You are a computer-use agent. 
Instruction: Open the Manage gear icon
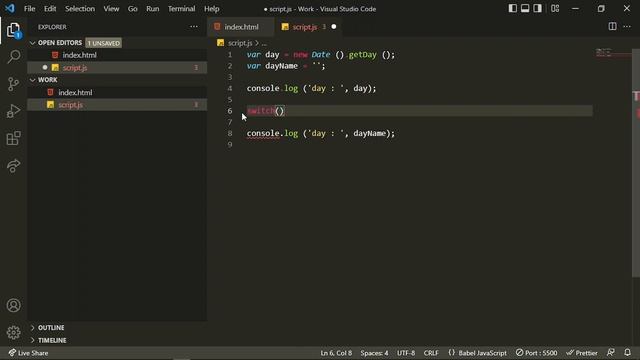pyautogui.click(x=13, y=333)
